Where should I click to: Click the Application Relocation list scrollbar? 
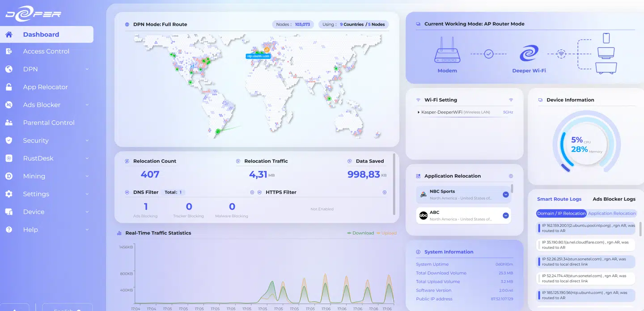[512, 189]
